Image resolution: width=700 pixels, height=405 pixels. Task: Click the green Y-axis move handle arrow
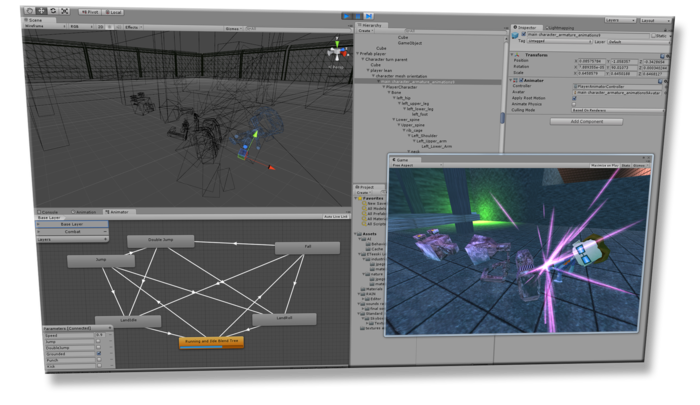point(255,134)
